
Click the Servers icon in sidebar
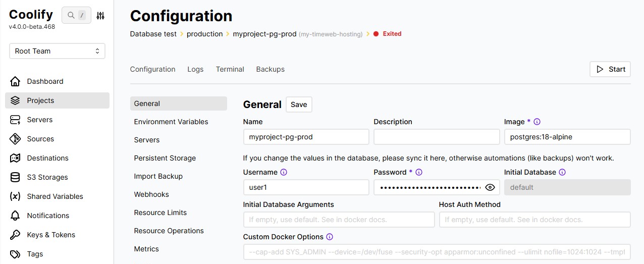point(15,120)
